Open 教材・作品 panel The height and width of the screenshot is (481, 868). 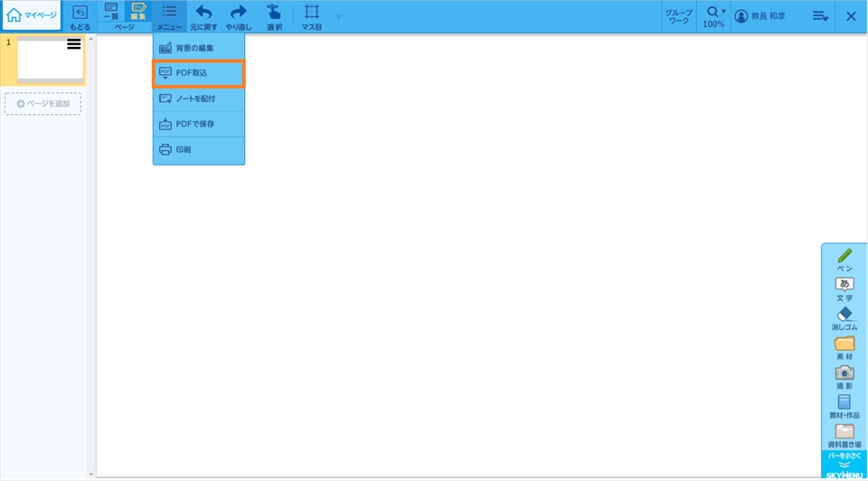tap(844, 407)
